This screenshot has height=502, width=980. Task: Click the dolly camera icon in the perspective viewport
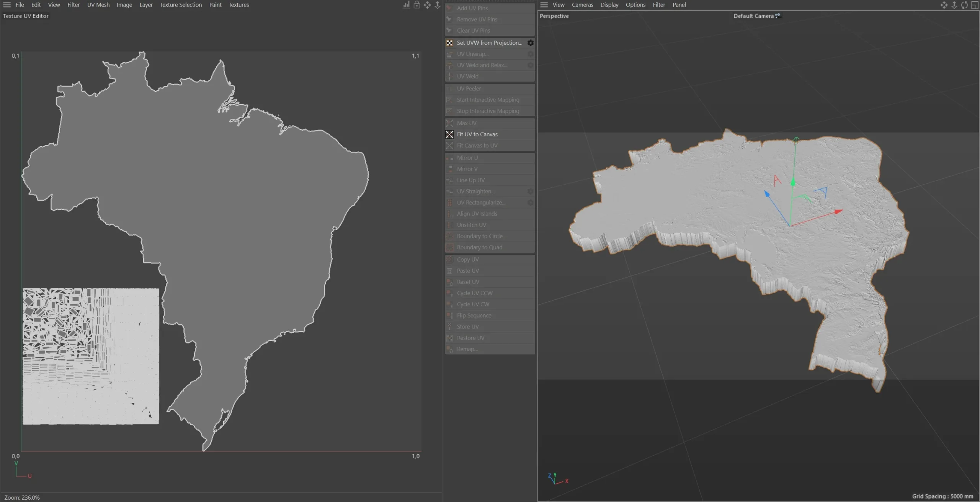tap(954, 5)
